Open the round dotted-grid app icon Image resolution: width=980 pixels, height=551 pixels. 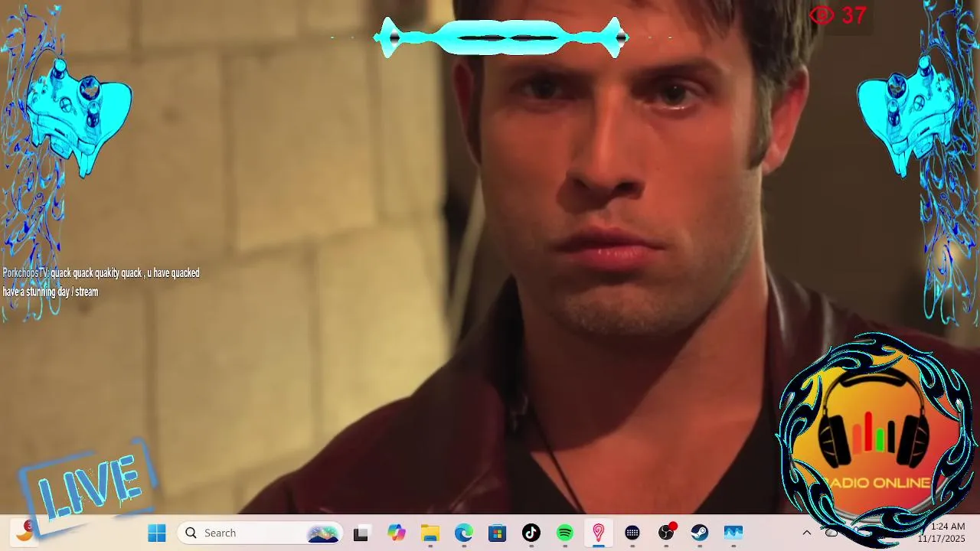coord(632,533)
